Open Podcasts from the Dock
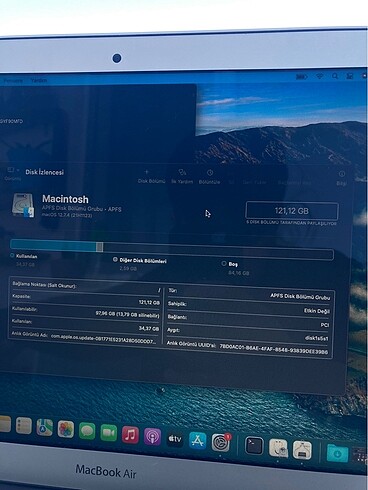The height and width of the screenshot is (490, 368). [152, 437]
